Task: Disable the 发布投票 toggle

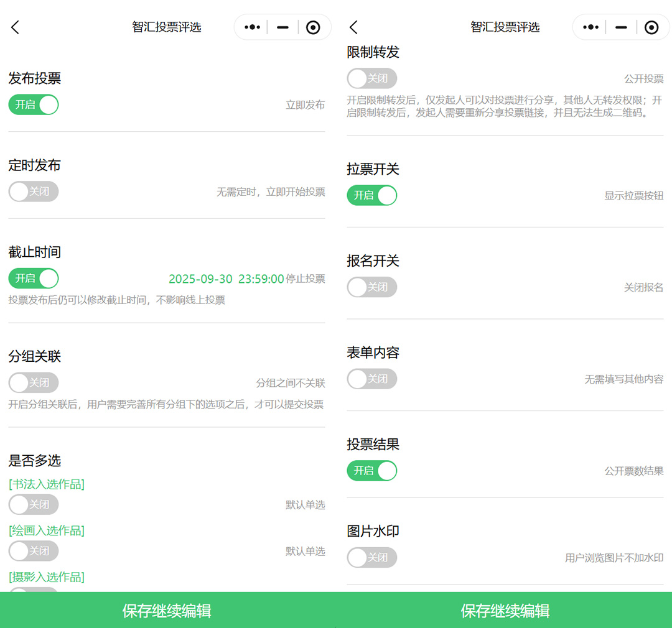Action: (x=34, y=104)
